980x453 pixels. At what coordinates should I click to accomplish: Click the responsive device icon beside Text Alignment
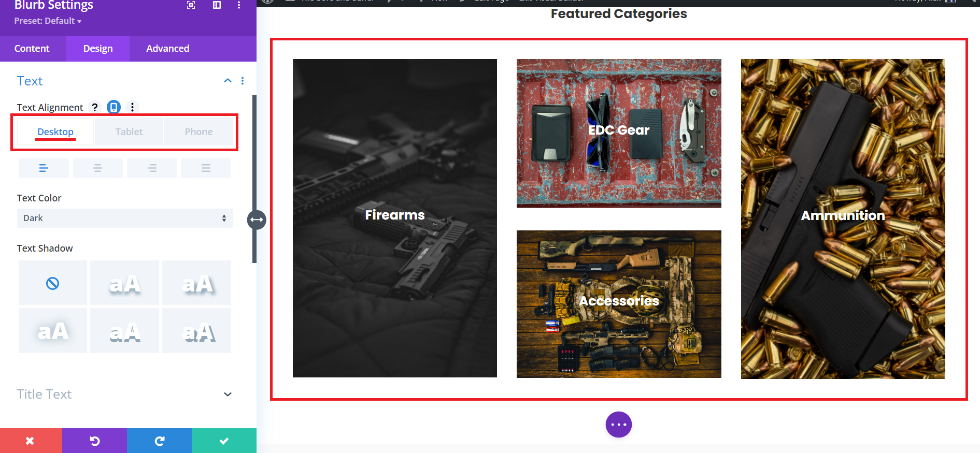(x=113, y=107)
